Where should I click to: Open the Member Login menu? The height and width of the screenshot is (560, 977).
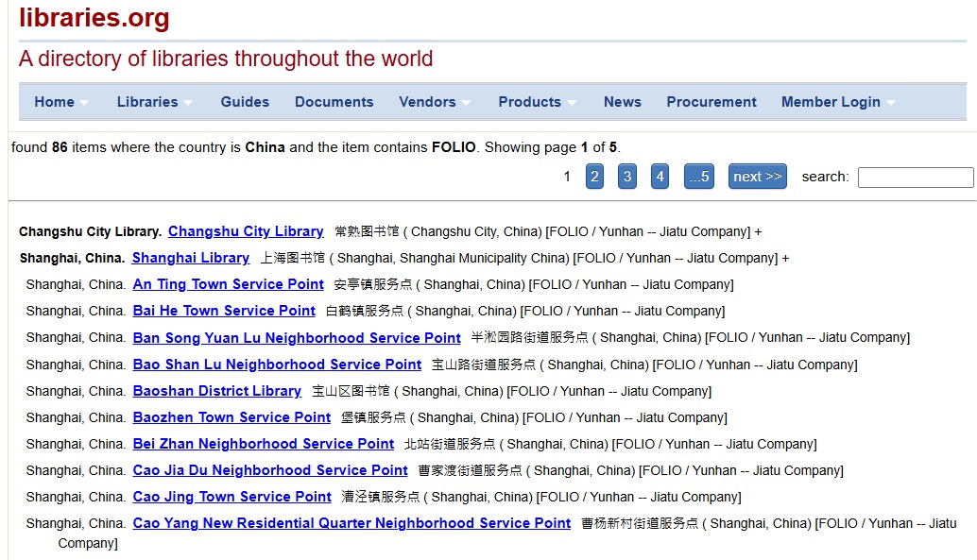(837, 102)
